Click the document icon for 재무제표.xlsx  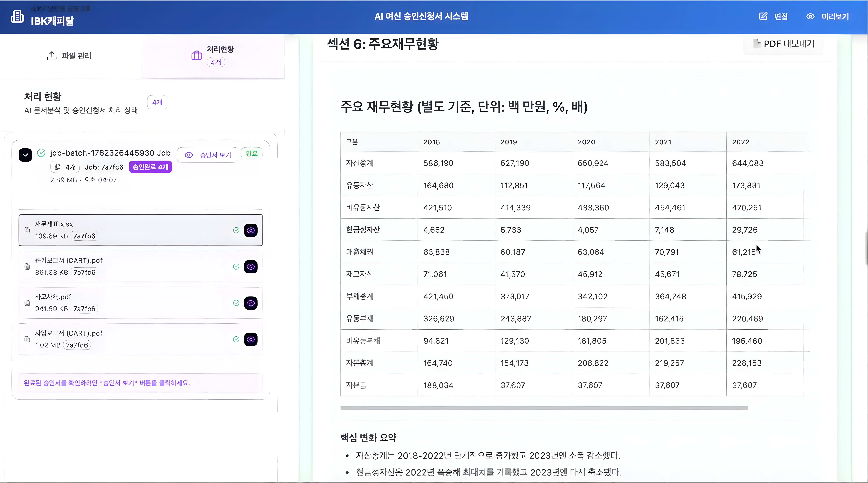click(x=27, y=230)
